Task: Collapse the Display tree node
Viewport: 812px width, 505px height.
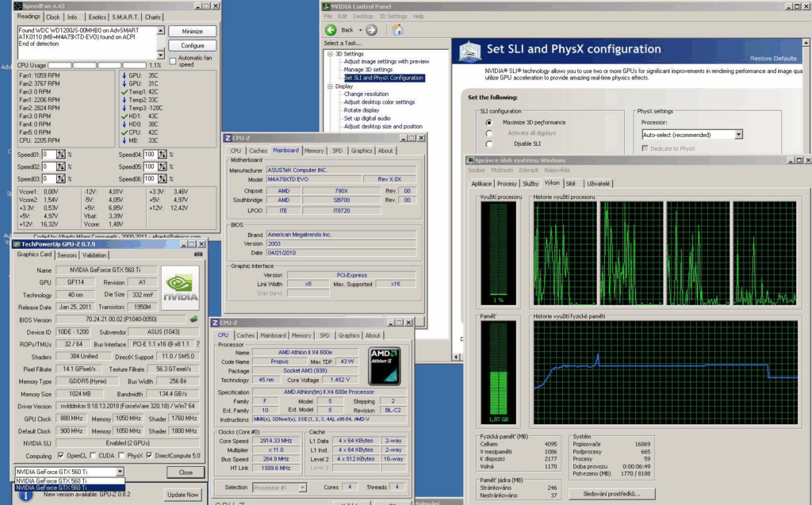Action: pyautogui.click(x=330, y=86)
